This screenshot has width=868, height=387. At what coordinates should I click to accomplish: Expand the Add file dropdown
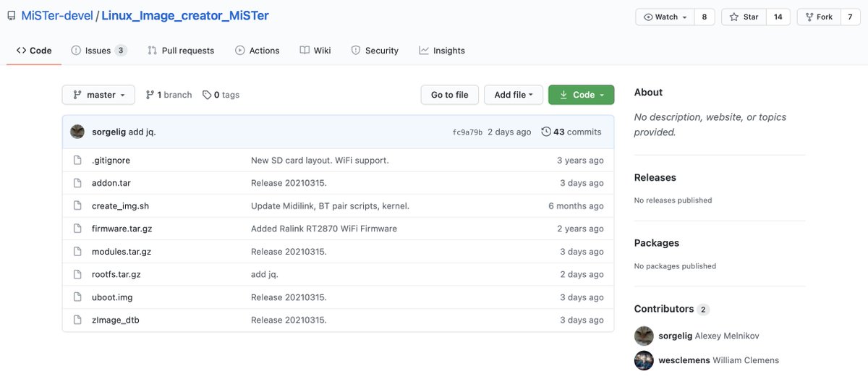tap(513, 95)
